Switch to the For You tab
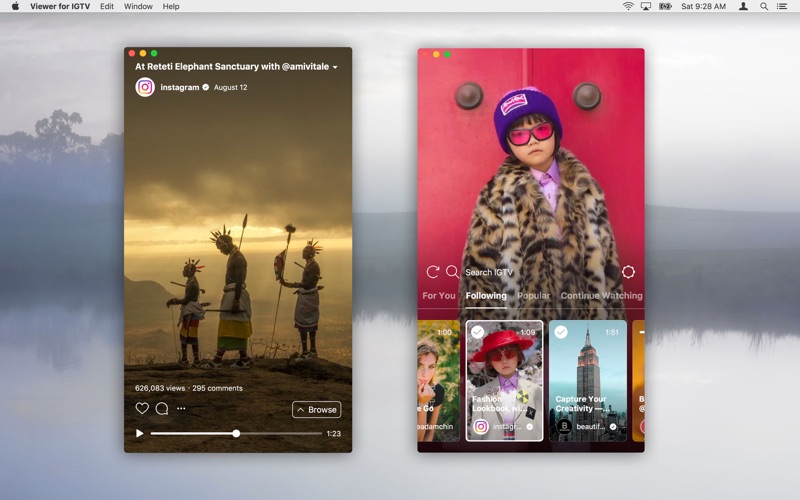The width and height of the screenshot is (800, 500). click(439, 295)
